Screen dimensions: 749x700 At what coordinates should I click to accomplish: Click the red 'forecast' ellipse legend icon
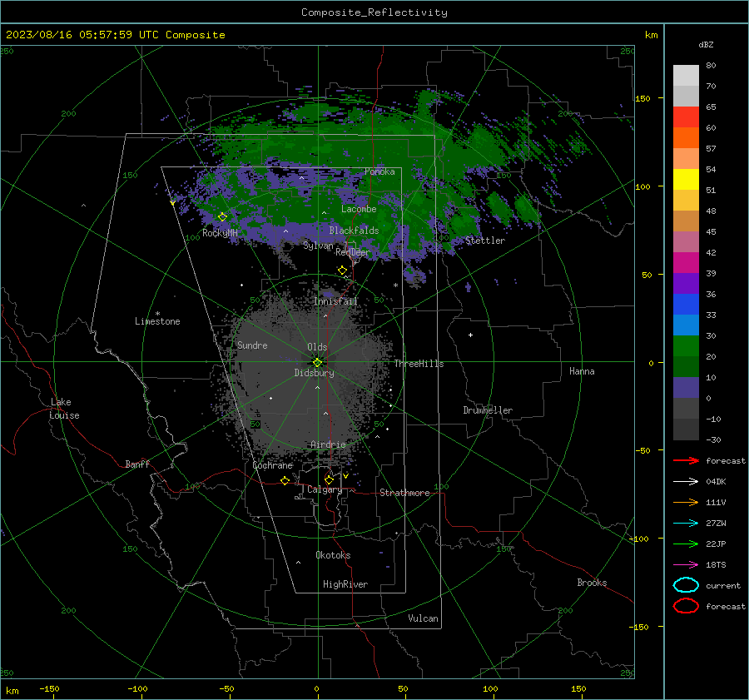pyautogui.click(x=686, y=606)
